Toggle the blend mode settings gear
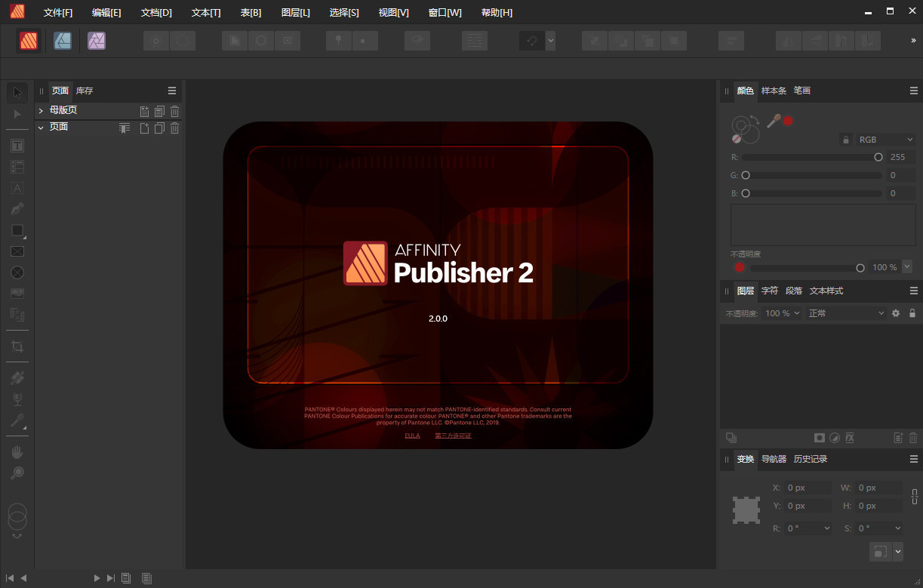The image size is (923, 588). coord(895,312)
